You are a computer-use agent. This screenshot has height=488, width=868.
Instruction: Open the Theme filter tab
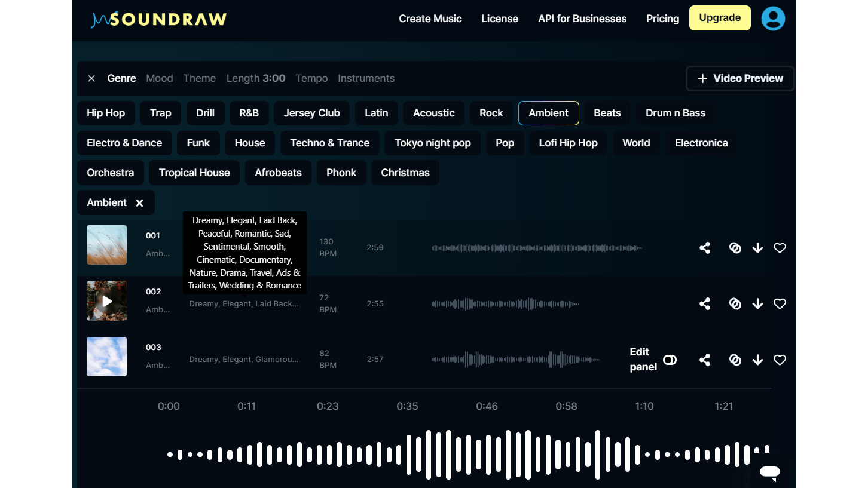(200, 78)
